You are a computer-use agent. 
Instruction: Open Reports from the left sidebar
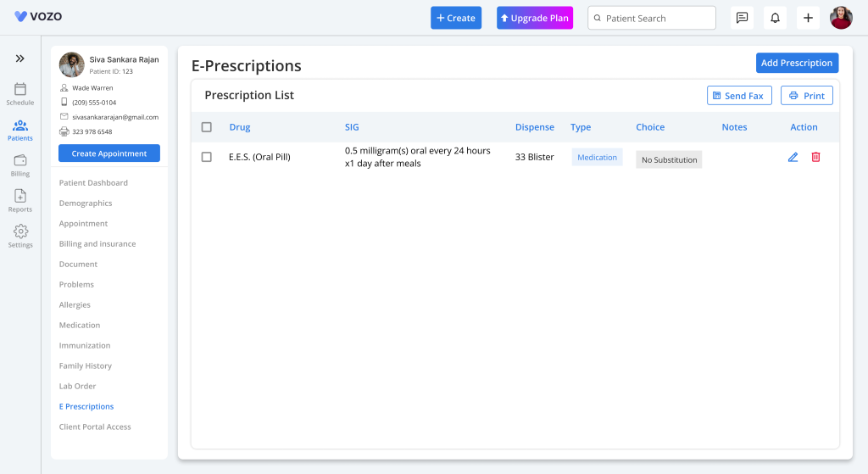click(x=20, y=200)
